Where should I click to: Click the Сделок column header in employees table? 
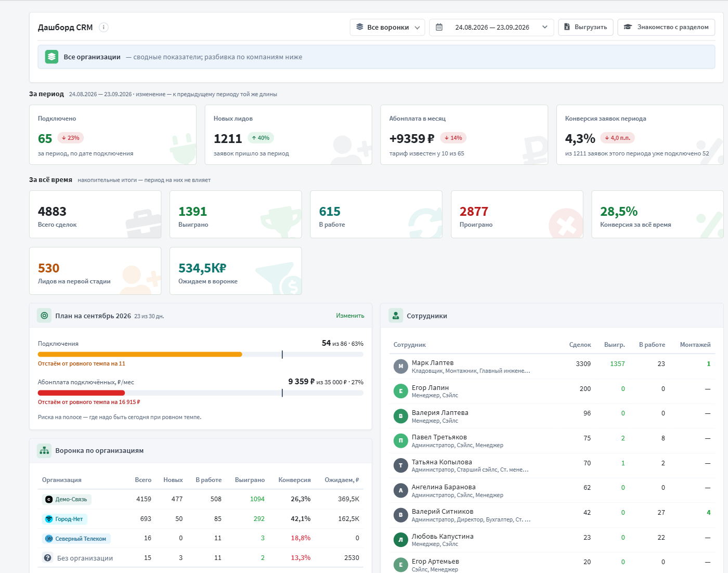pyautogui.click(x=580, y=345)
